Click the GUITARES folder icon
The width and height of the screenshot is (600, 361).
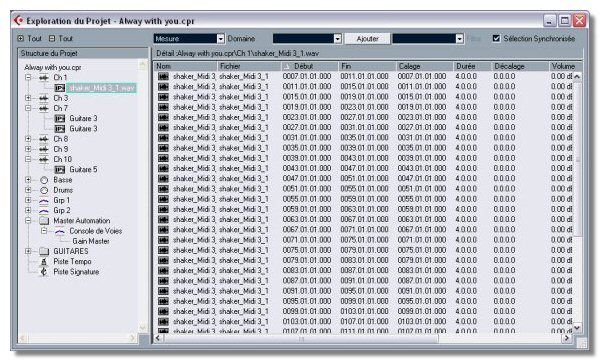(44, 252)
